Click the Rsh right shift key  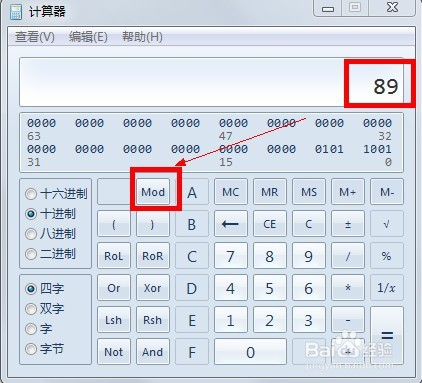coord(153,320)
